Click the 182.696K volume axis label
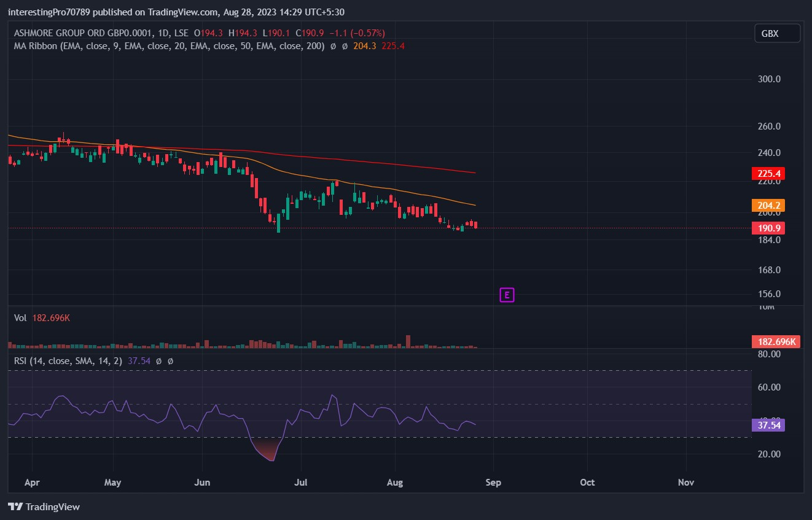 776,342
